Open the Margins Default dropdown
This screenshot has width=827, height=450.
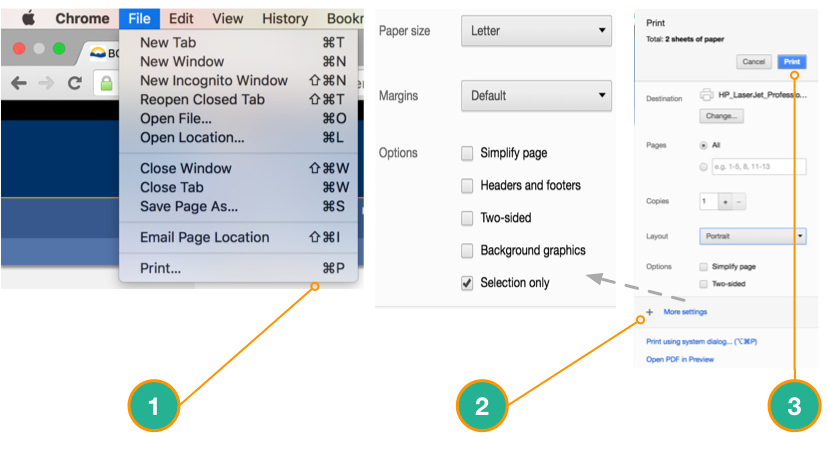[536, 96]
